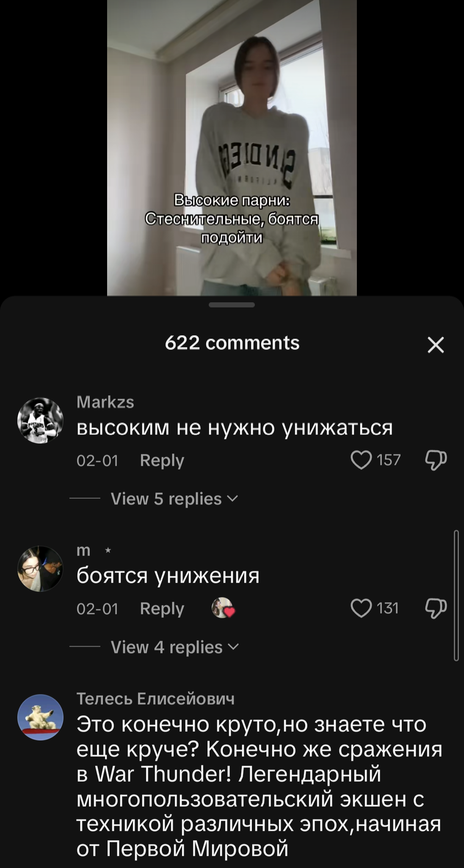Screen dimensions: 464x868
Task: Dislike the 'боятся унижения' comment
Action: (x=436, y=608)
